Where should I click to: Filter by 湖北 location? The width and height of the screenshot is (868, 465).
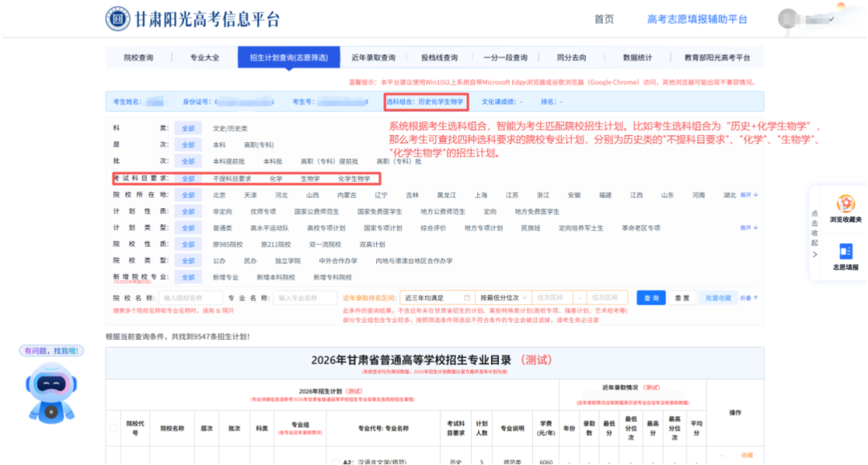click(730, 195)
